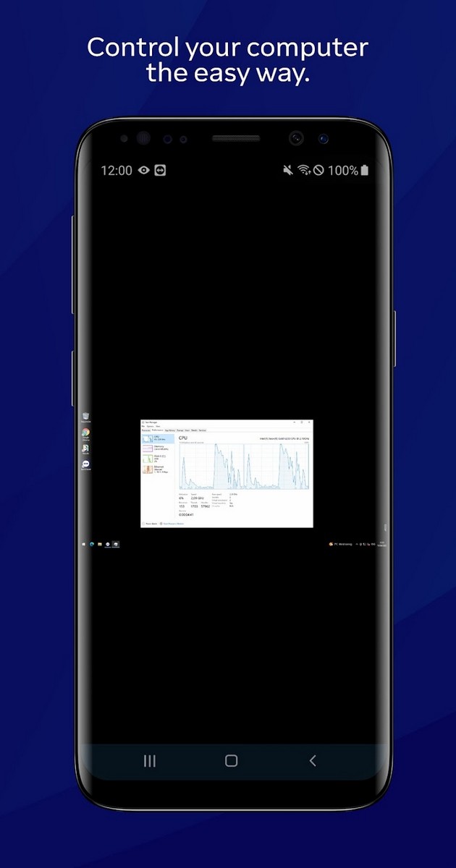The width and height of the screenshot is (456, 868).
Task: Click the Windows Start button on remote taskbar
Action: 84,544
